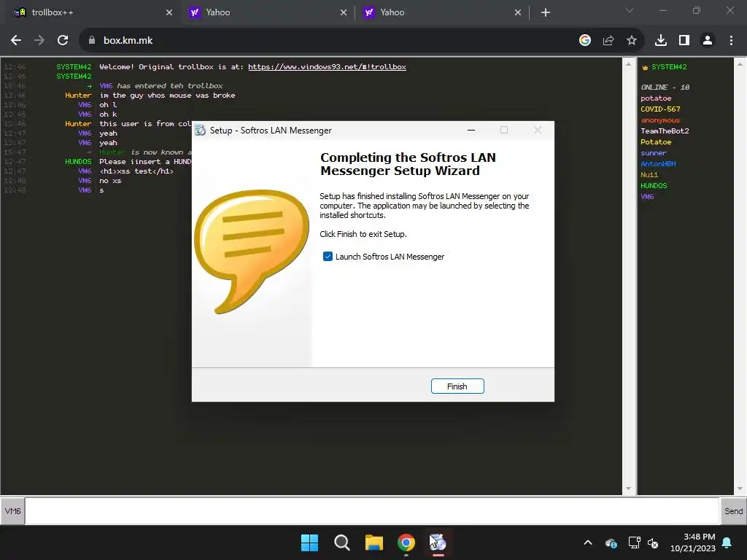Viewport: 747px width, 560px height.
Task: Click the muted volume tray icon
Action: pyautogui.click(x=653, y=542)
